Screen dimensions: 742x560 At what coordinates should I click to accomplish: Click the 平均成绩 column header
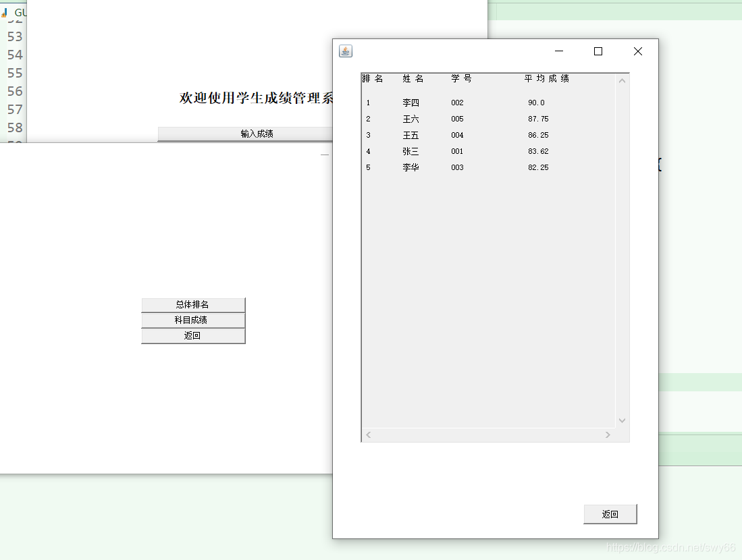(547, 78)
